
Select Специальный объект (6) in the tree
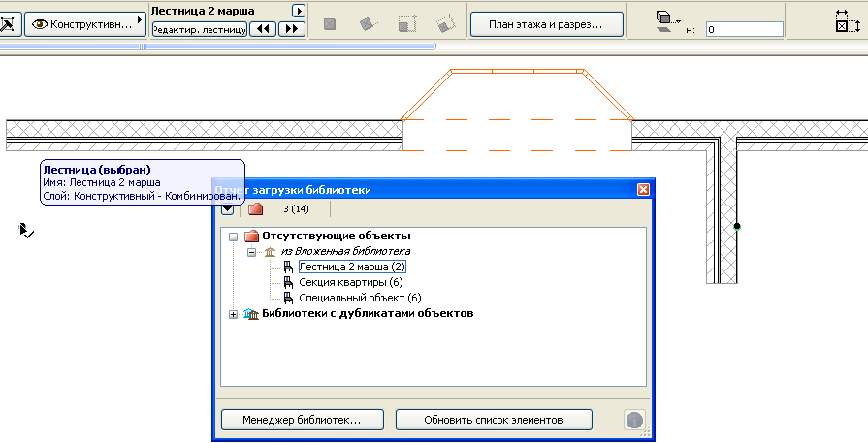pos(361,299)
